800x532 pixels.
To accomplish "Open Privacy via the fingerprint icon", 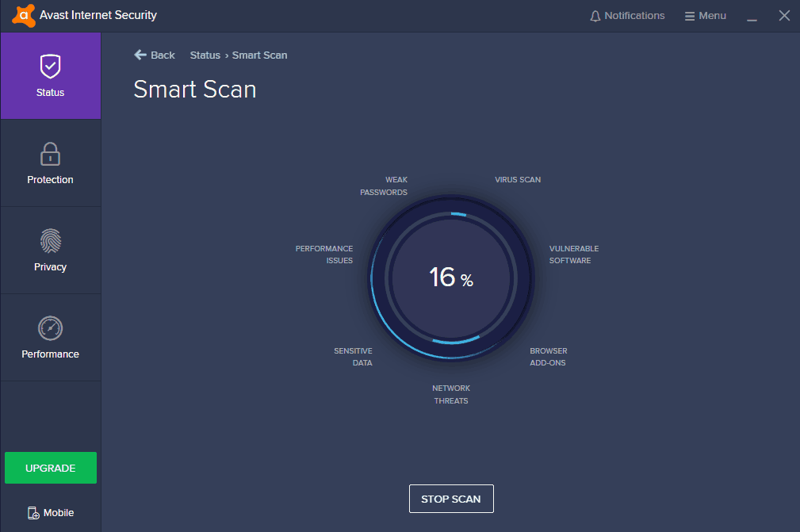I will coord(50,241).
